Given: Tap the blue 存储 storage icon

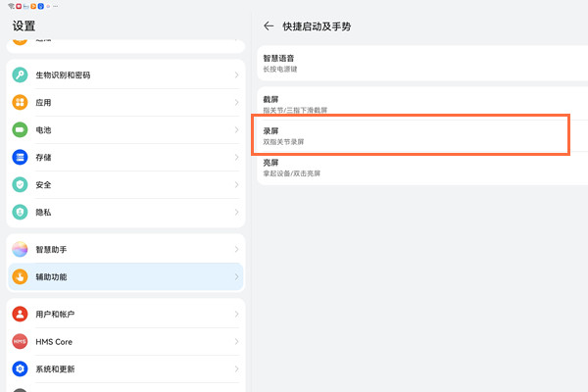Looking at the screenshot, I should [21, 158].
